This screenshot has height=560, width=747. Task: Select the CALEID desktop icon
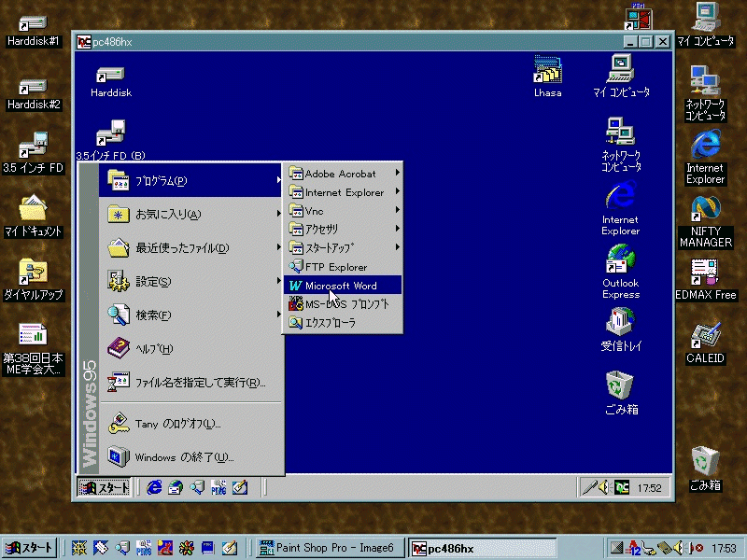pos(705,343)
